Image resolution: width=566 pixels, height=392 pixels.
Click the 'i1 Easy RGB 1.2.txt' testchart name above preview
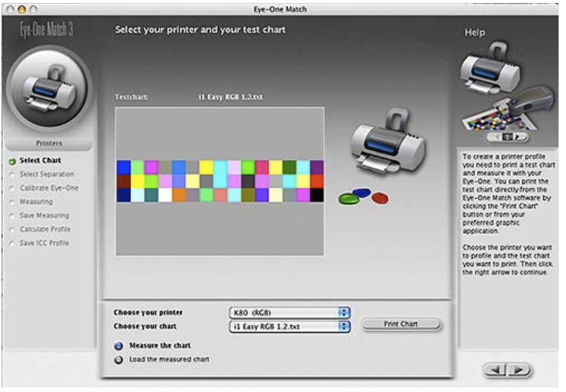(x=231, y=97)
